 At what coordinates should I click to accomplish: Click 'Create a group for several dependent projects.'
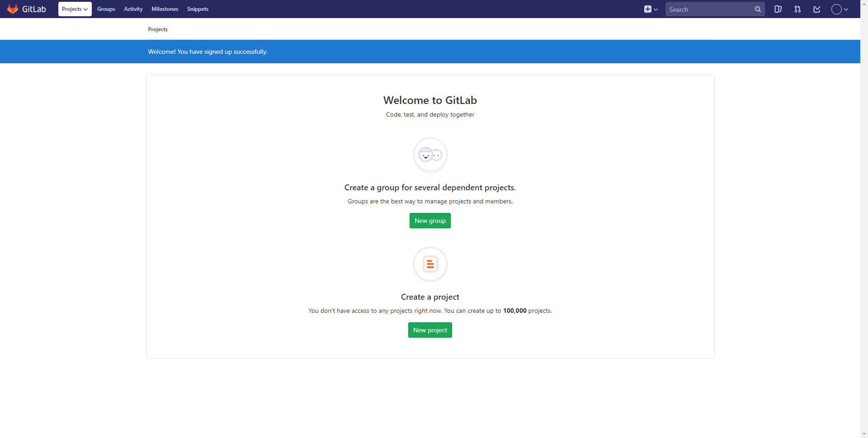click(430, 188)
